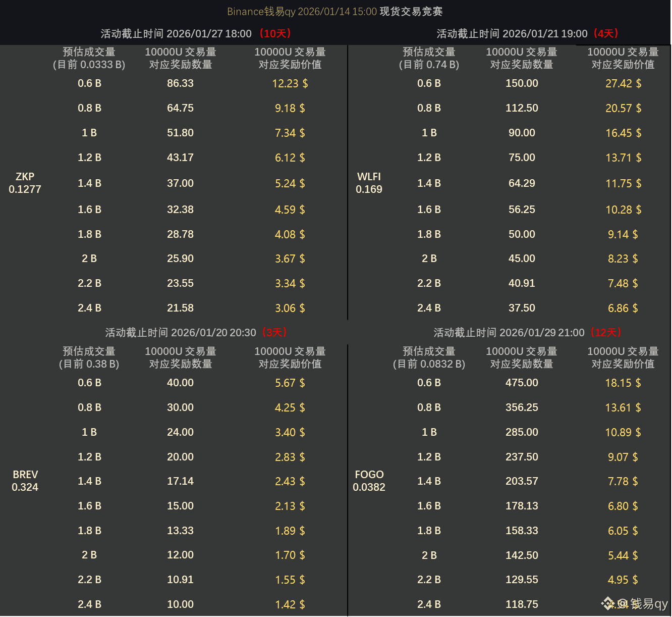Screen dimensions: 672x617
Task: Click FOGO reward value '4.95 $'
Action: coord(623,580)
